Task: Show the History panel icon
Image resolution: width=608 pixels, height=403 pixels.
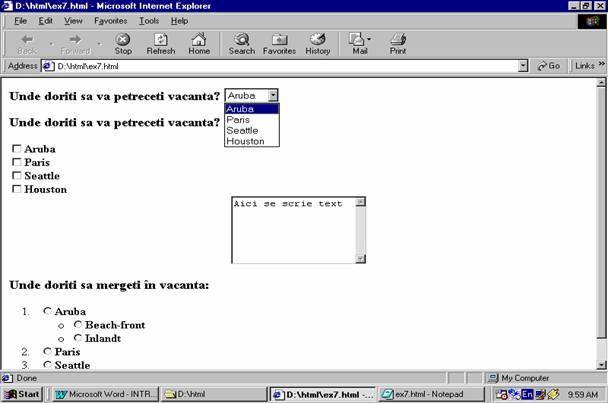Action: 318,43
